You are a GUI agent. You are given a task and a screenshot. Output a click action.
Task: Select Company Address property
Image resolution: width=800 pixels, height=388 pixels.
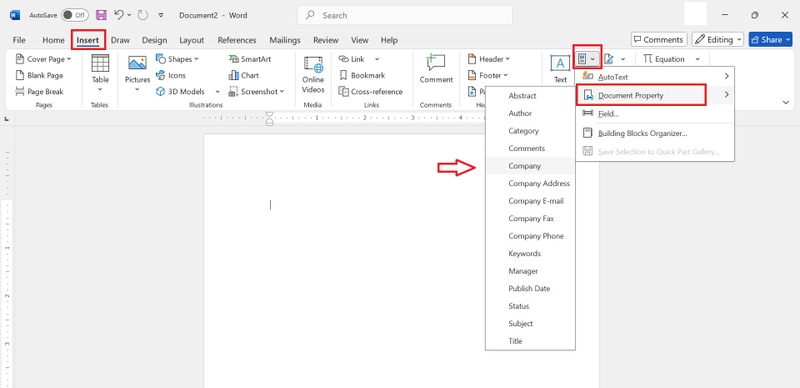click(530, 183)
